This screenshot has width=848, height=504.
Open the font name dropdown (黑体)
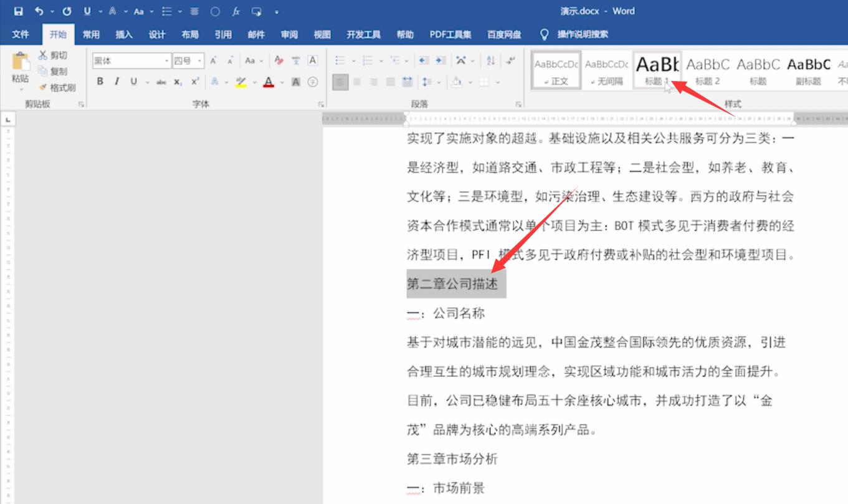point(167,61)
